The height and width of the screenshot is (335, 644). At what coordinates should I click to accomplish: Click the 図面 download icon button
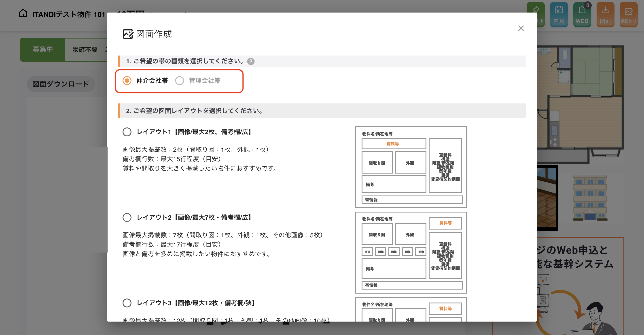(x=605, y=14)
